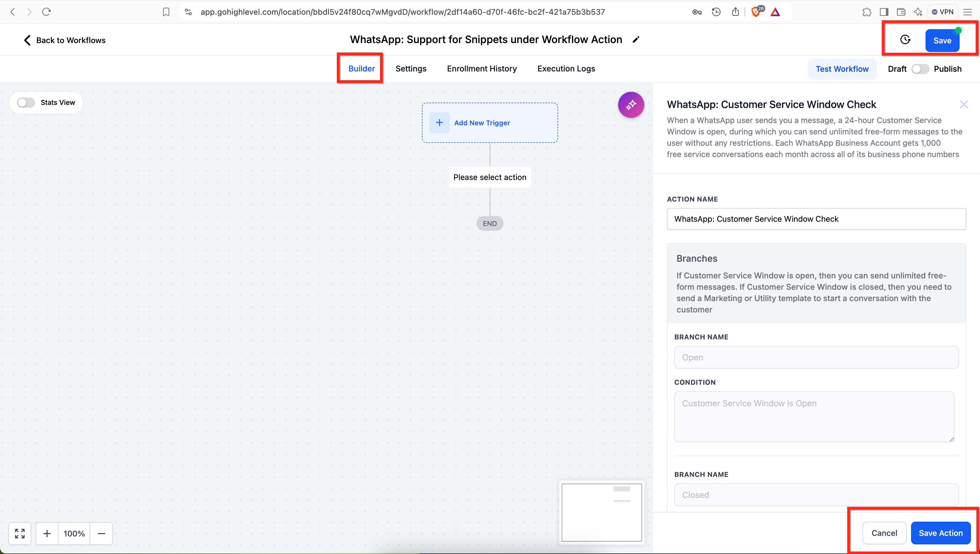The image size is (980, 554).
Task: Click the fit-to-screen expand icon
Action: (20, 533)
